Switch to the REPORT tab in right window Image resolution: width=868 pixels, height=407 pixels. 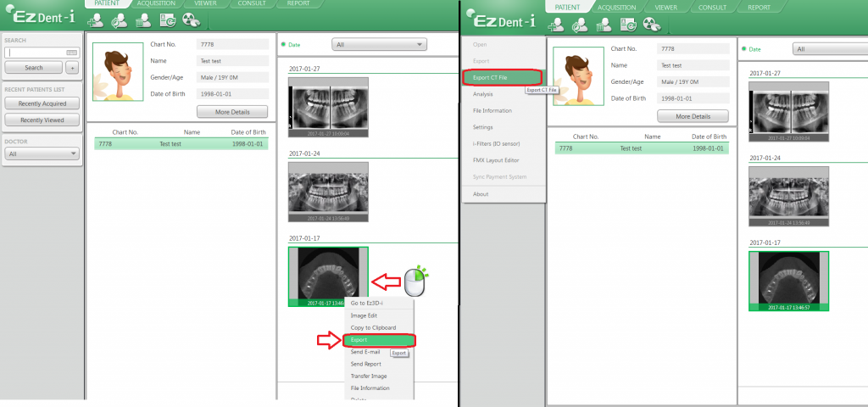click(x=759, y=7)
